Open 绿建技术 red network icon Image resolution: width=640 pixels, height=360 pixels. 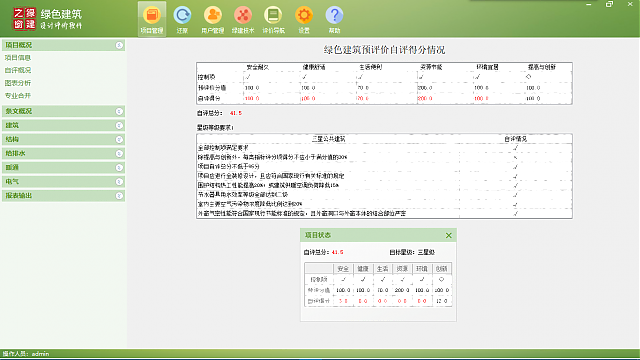243,19
